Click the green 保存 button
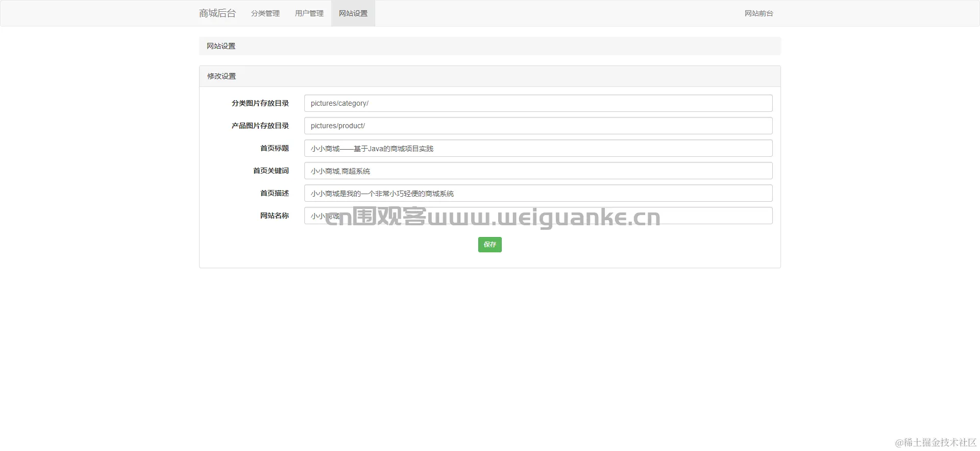 [x=490, y=245]
